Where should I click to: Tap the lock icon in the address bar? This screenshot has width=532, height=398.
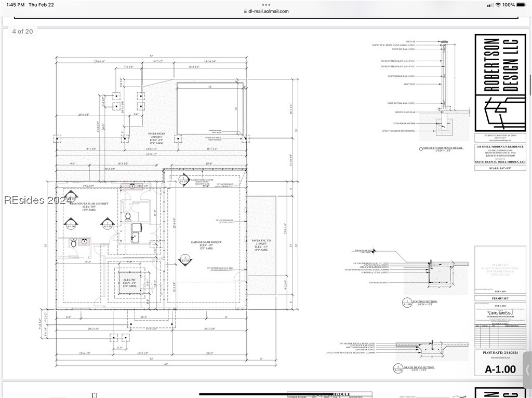[244, 11]
